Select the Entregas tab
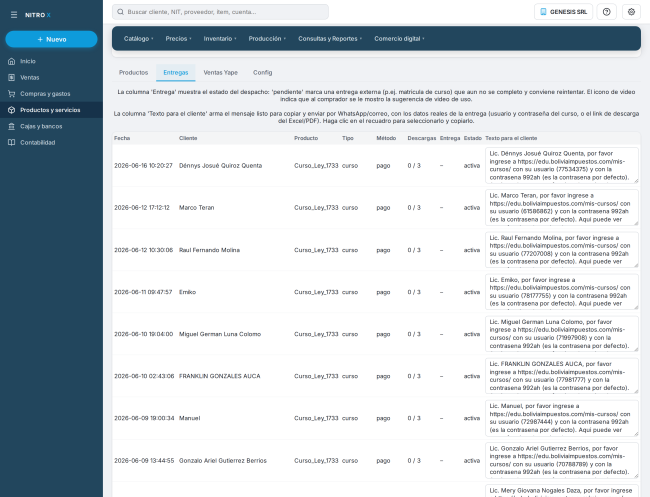Image resolution: width=650 pixels, height=497 pixels. tap(176, 73)
